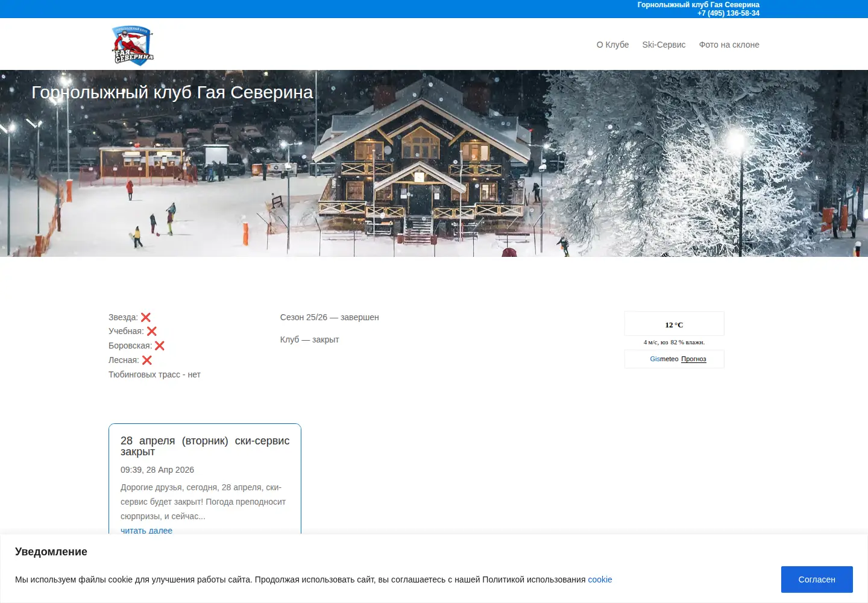This screenshot has height=603, width=868.
Task: Open the 28 апреля ски-сервис закрыт news title
Action: (205, 446)
